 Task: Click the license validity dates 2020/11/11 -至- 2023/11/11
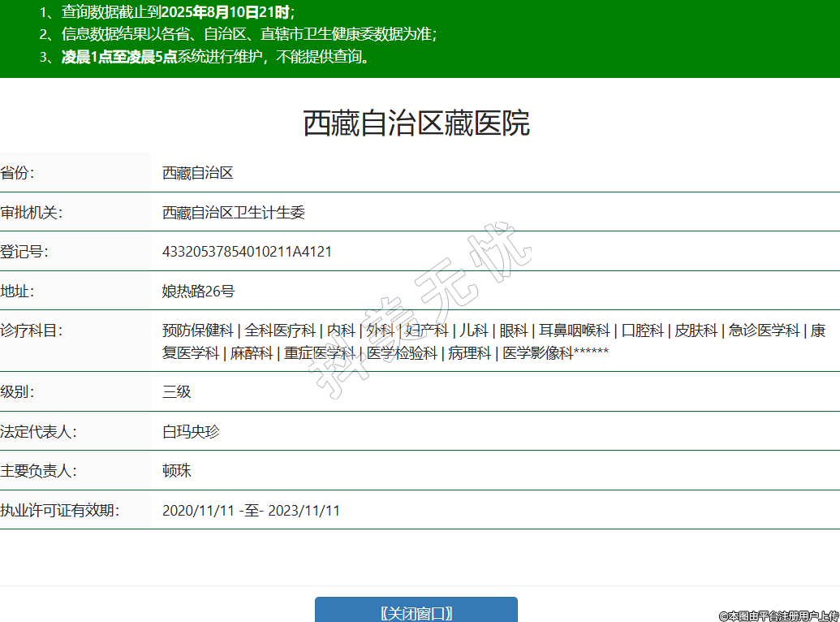pos(251,511)
